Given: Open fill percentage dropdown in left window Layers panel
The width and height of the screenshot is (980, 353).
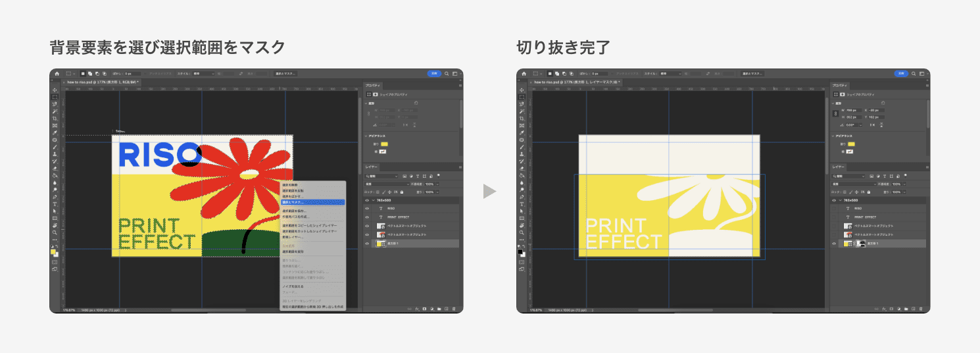Looking at the screenshot, I should click(x=437, y=192).
